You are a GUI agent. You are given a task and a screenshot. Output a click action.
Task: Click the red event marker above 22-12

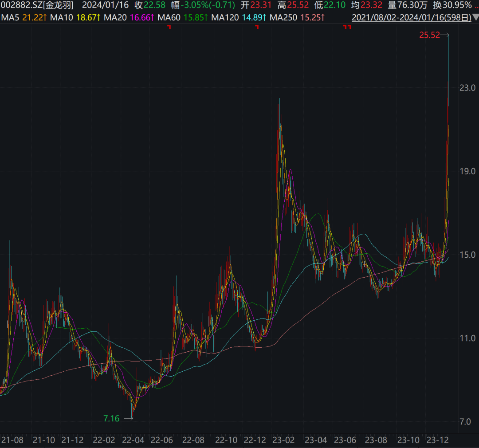pyautogui.click(x=257, y=28)
